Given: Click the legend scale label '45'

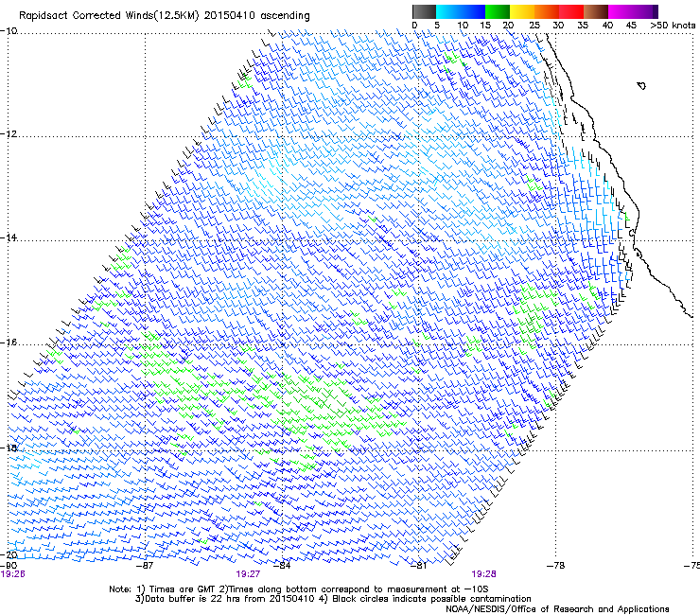Looking at the screenshot, I should pos(631,26).
